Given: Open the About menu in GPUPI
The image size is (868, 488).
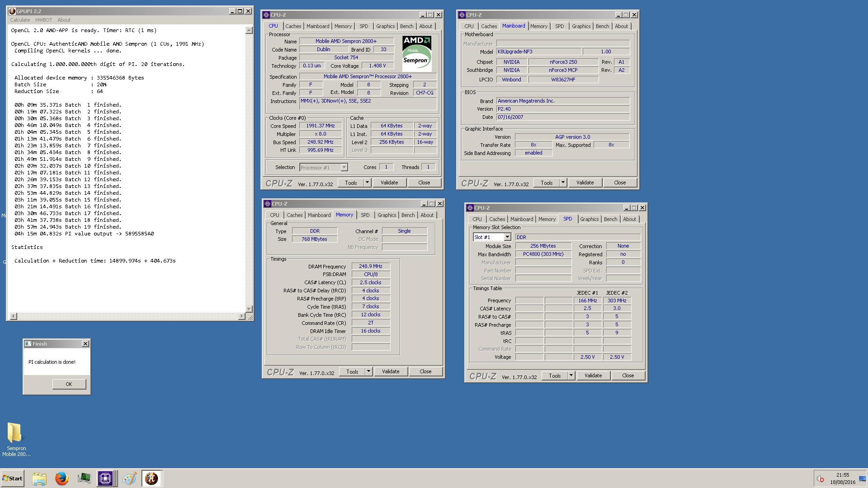Looking at the screenshot, I should click(x=64, y=20).
